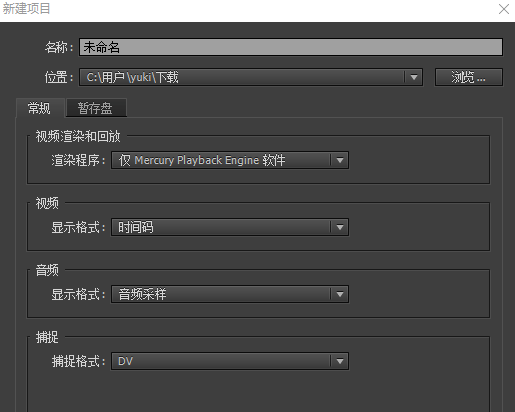Open the 渲染程序 Mercury Playback Engine dropdown
515x412 pixels.
[x=230, y=160]
